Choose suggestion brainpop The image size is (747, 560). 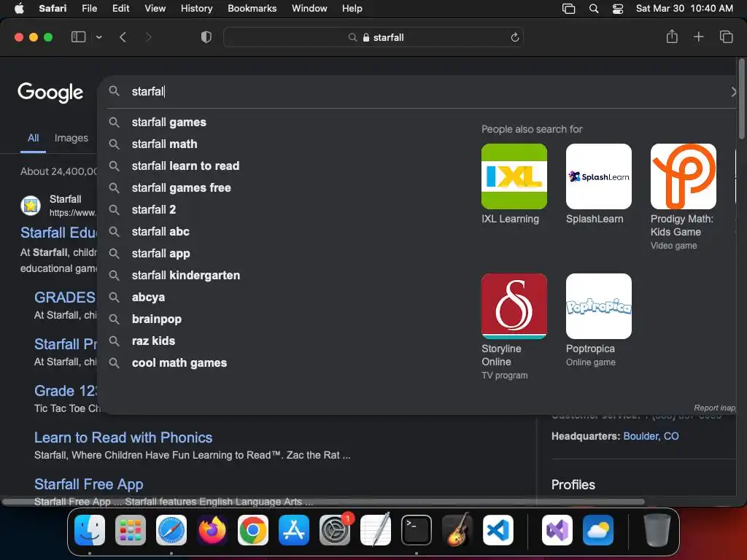point(157,319)
